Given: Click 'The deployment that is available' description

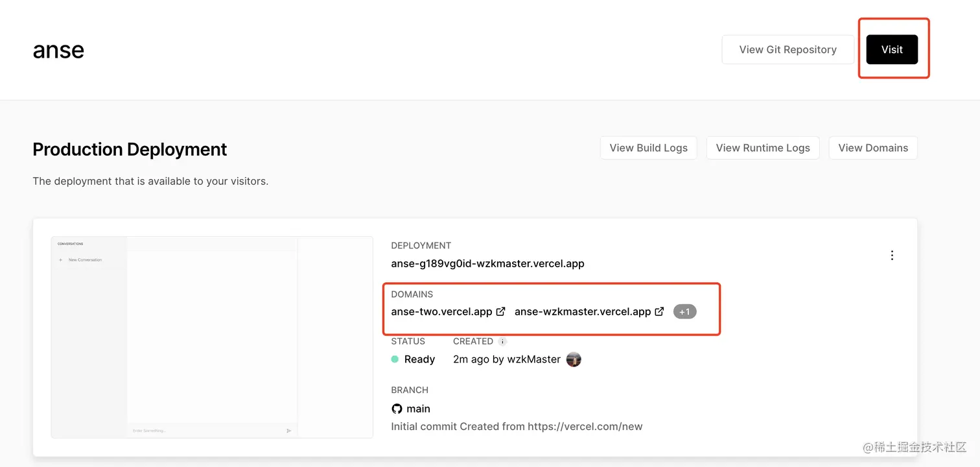Looking at the screenshot, I should [150, 181].
